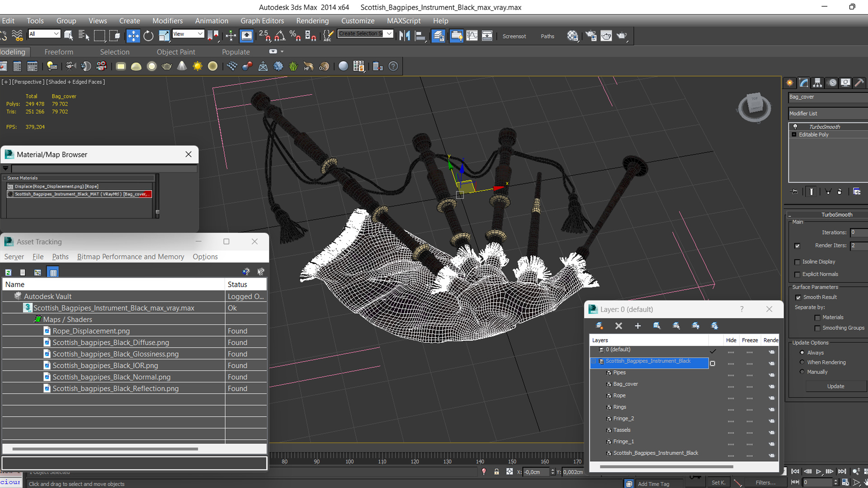Click Add Time Tag field
868x488 pixels.
pos(653,484)
